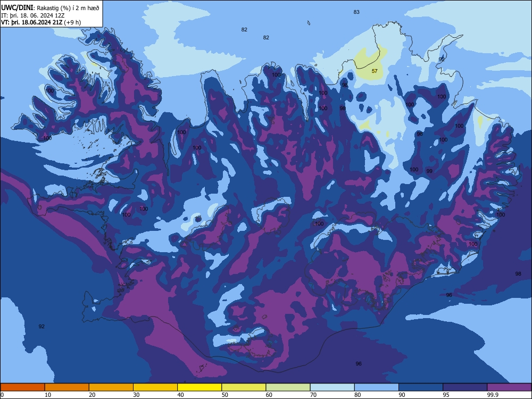Screen dimensions: 532x399
Task: Click the light blue 70–80 legend swatch
Action: coord(332,387)
